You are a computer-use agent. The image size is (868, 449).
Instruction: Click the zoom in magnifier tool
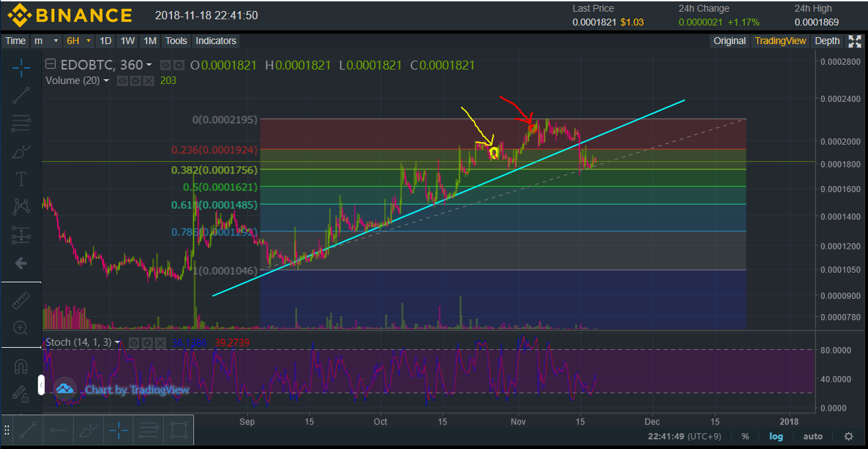(21, 328)
